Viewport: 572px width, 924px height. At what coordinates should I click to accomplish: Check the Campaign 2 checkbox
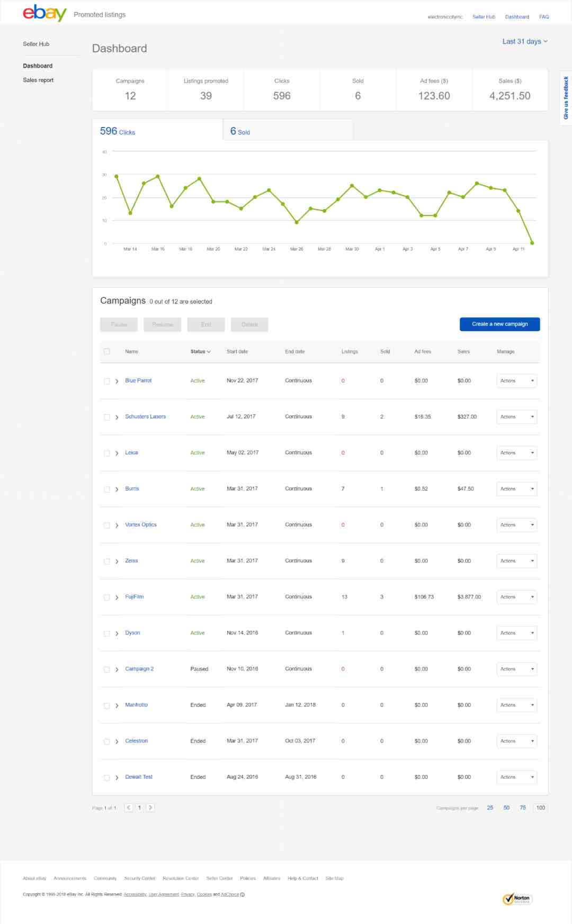coord(107,669)
